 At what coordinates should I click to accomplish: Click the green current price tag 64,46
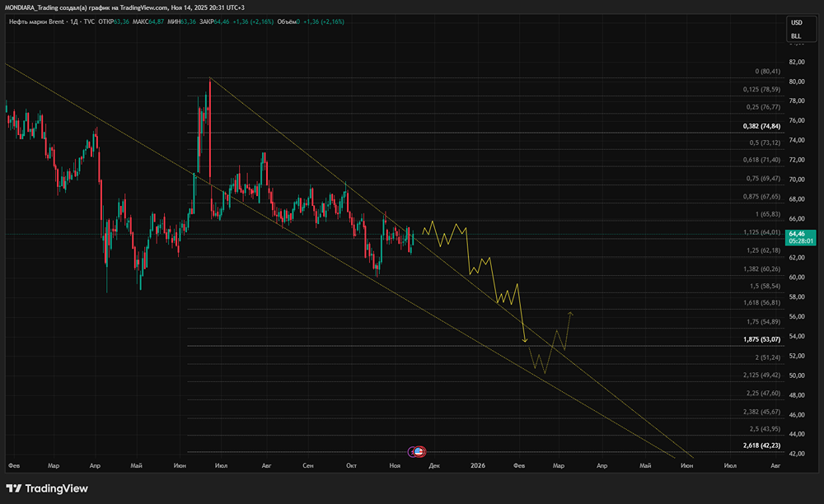(x=800, y=237)
